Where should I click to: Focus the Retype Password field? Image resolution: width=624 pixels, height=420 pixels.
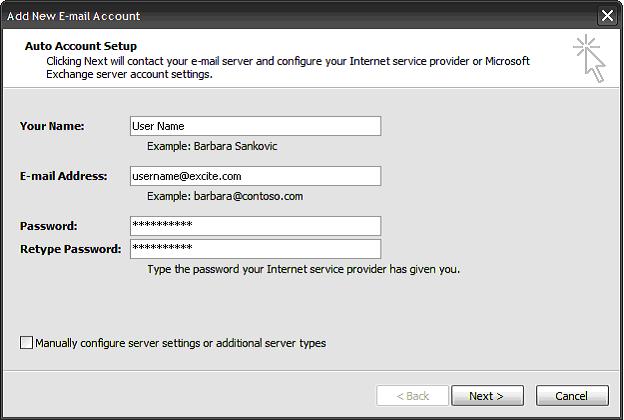click(255, 249)
